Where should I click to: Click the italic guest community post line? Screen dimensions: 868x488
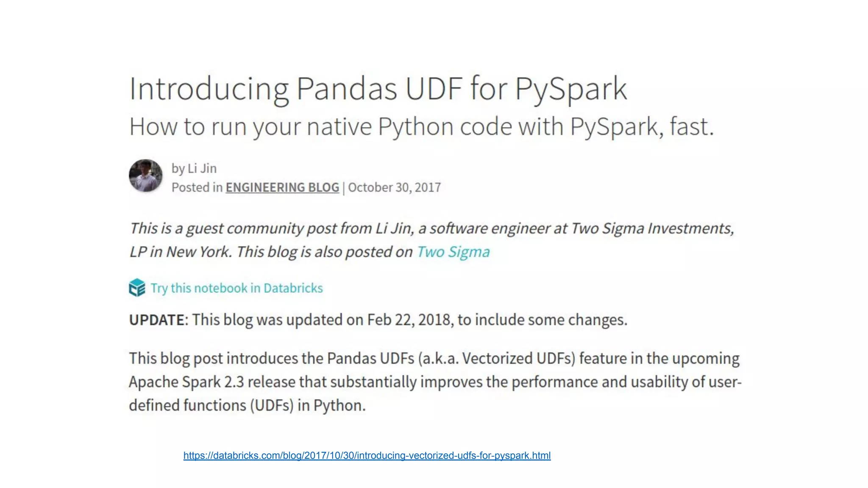pos(431,228)
